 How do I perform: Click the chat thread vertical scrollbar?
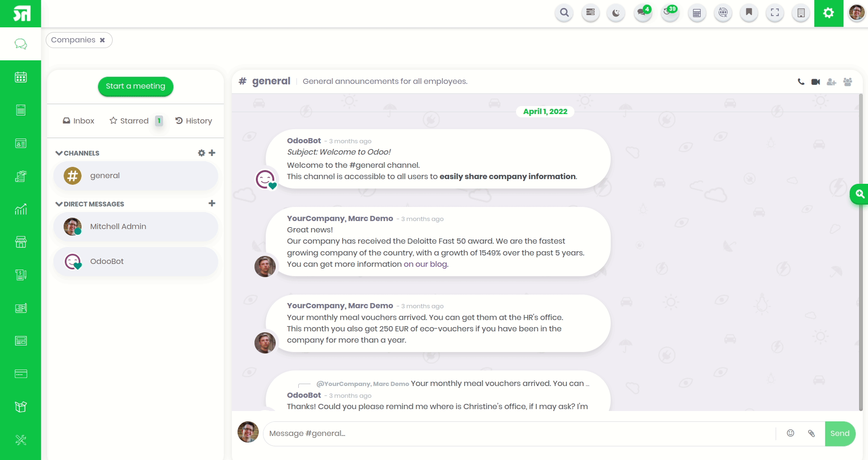click(861, 252)
